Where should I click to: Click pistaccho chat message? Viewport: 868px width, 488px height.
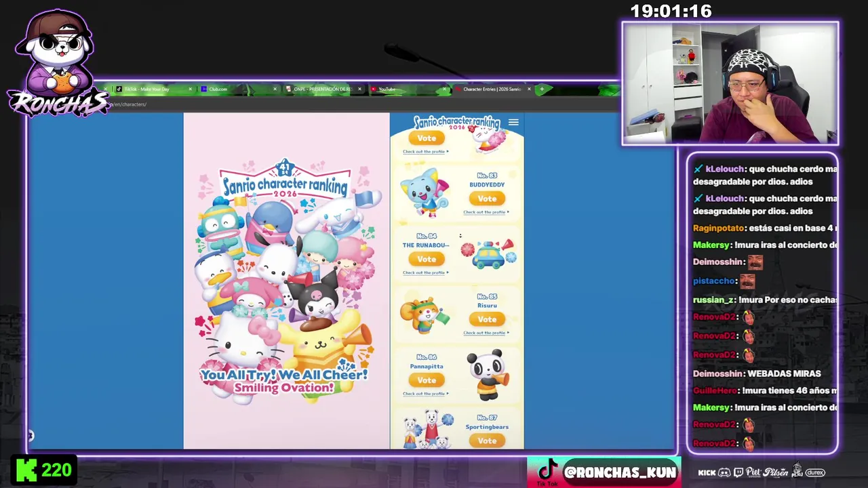click(728, 281)
